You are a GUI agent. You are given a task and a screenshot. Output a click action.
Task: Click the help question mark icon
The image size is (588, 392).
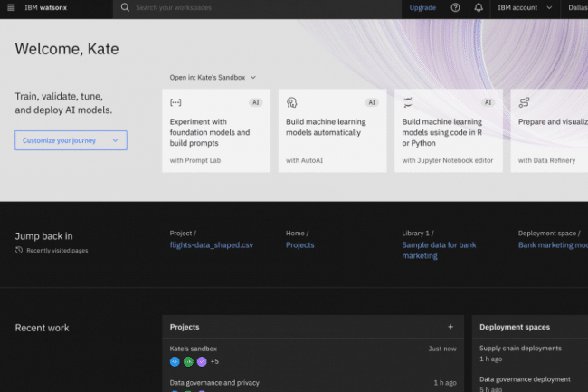[x=455, y=7]
